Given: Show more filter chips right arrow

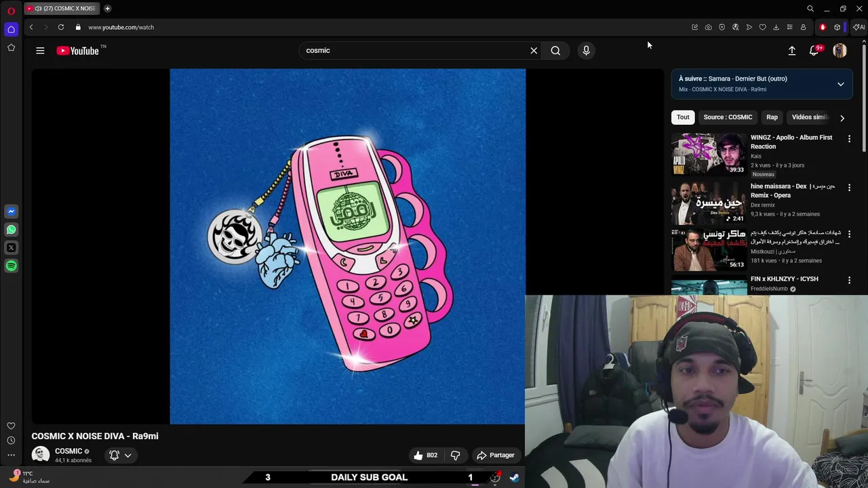Looking at the screenshot, I should pos(842,118).
